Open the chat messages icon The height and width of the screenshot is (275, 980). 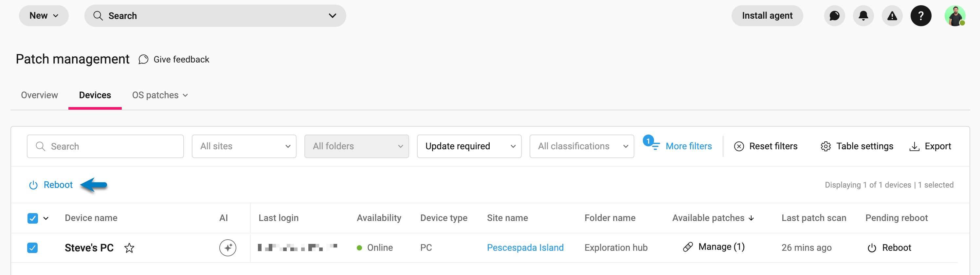coord(834,16)
